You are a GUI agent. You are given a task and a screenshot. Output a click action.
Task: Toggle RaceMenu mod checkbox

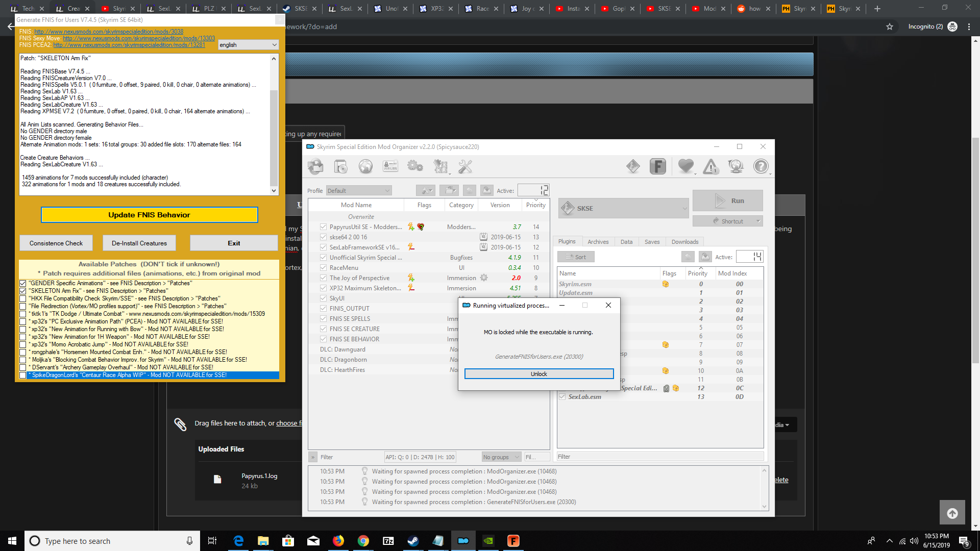coord(323,267)
